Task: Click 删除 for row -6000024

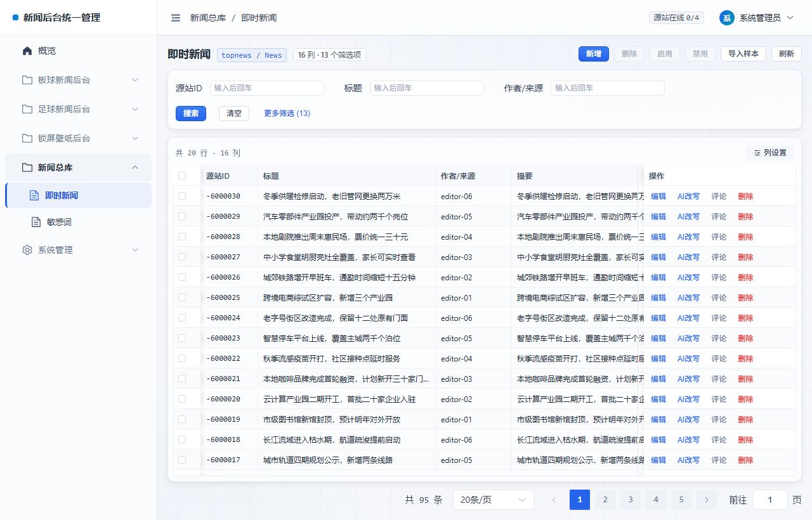Action: (x=745, y=318)
